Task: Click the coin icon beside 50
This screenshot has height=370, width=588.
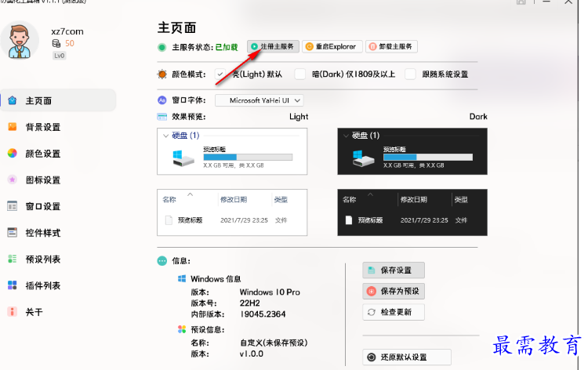Action: pos(56,43)
